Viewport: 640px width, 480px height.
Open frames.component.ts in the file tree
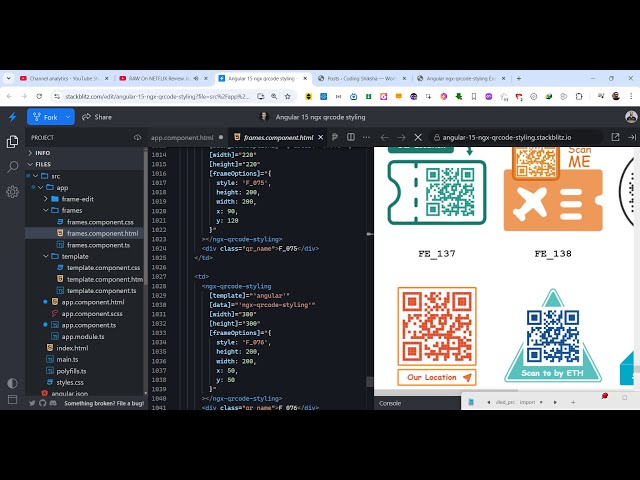(x=100, y=244)
